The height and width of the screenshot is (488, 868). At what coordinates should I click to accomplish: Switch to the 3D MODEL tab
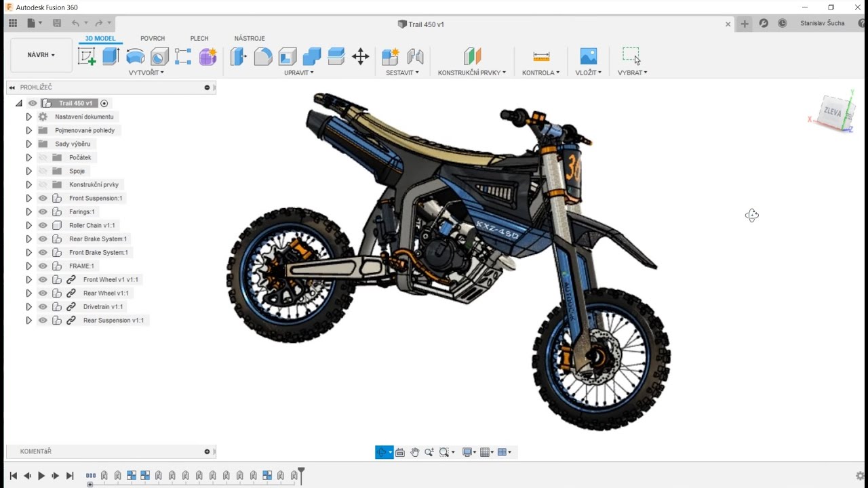click(100, 39)
